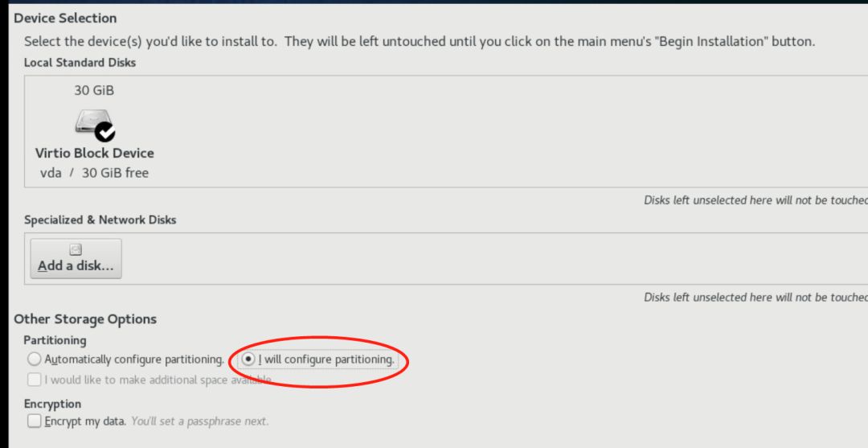The width and height of the screenshot is (868, 448).
Task: Select "Automatically configure partitioning" radio button
Action: [x=34, y=360]
